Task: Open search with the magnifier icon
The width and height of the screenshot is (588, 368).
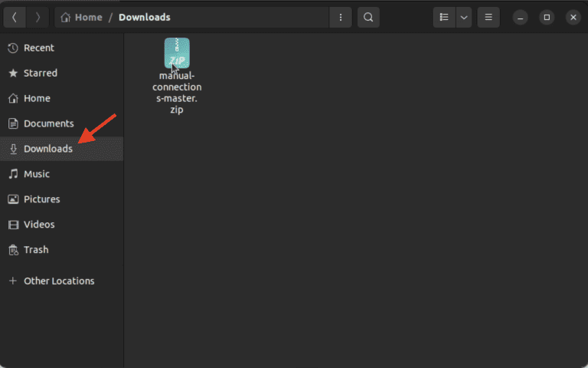Action: pos(368,17)
